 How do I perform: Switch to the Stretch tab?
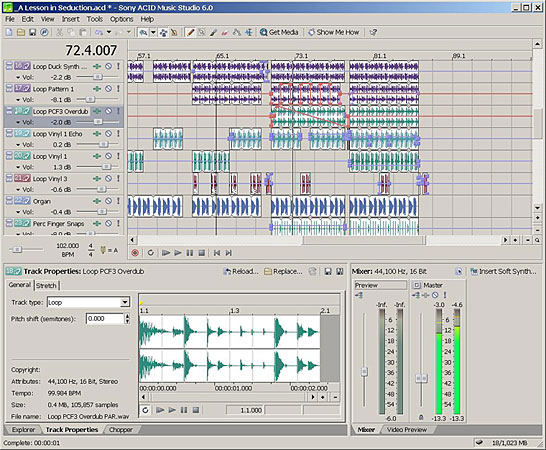click(x=46, y=286)
